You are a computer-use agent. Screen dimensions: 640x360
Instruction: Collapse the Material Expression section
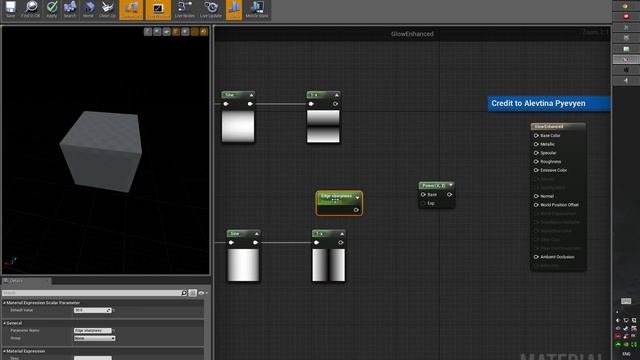coord(5,351)
